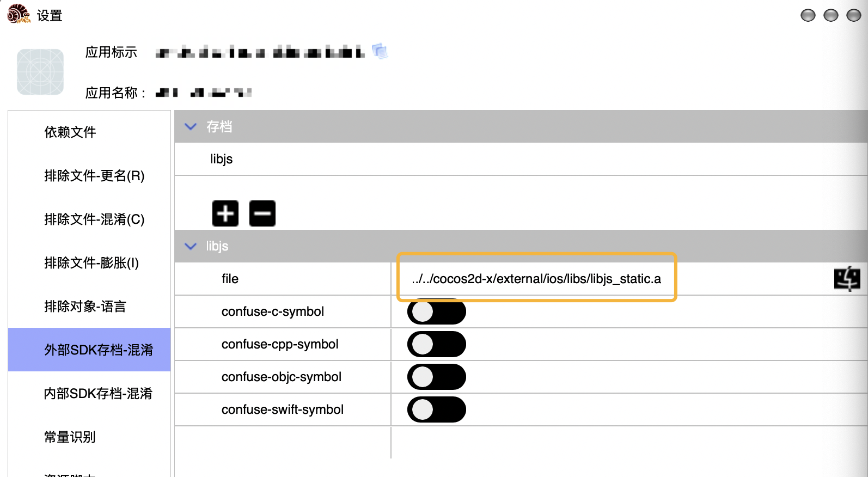This screenshot has width=868, height=477.
Task: Open Finder file browser icon for file path
Action: (x=847, y=279)
